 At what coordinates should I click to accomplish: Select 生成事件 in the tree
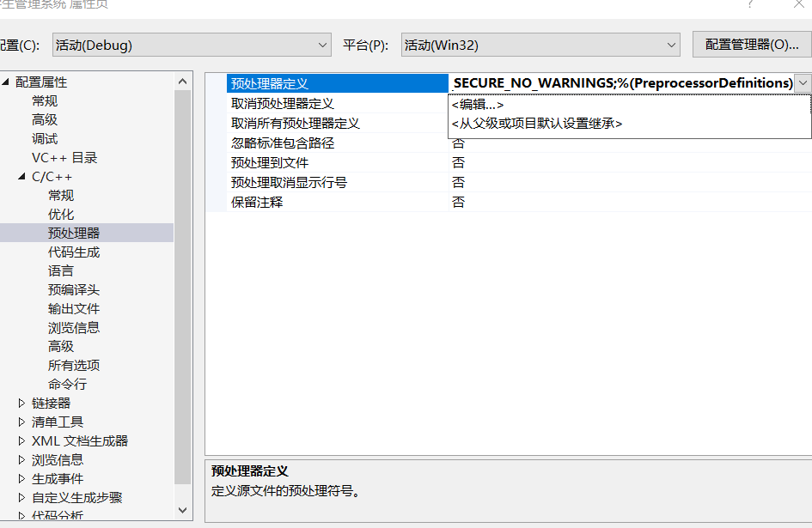(x=58, y=479)
